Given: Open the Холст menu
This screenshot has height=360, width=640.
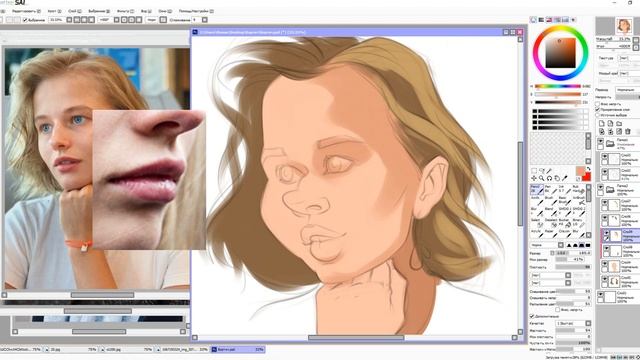Looking at the screenshot, I should tap(54, 11).
